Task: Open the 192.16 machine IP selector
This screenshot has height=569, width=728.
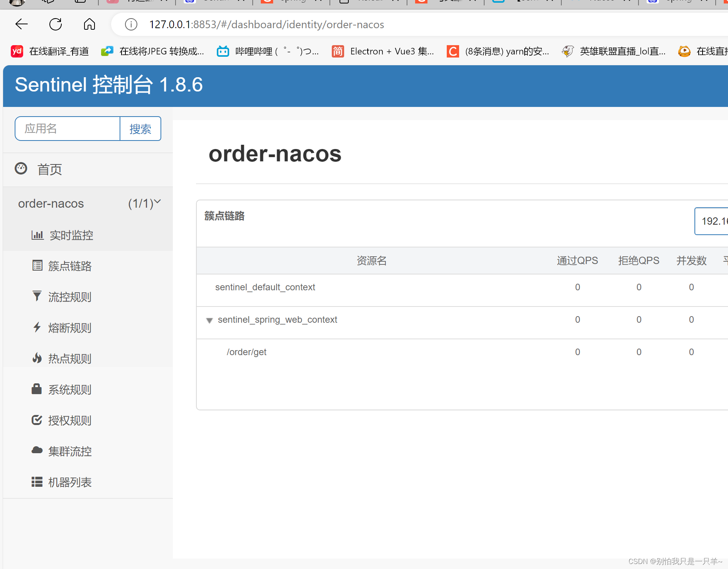Action: click(x=711, y=221)
